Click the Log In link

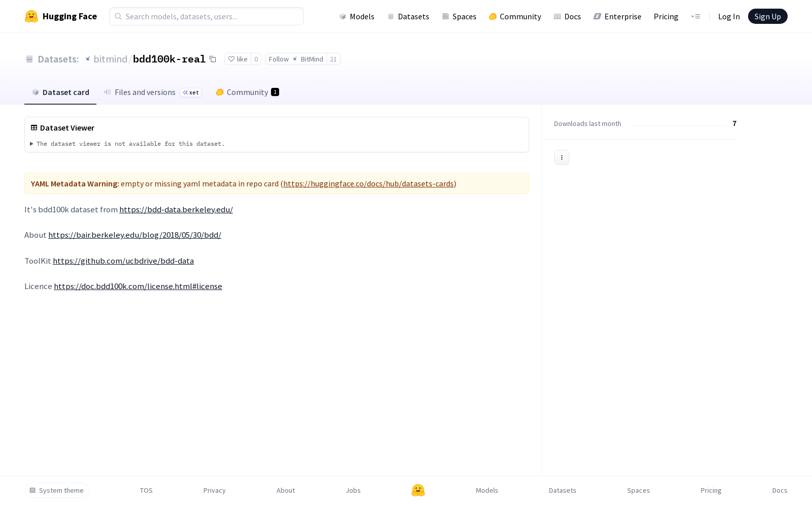click(729, 16)
